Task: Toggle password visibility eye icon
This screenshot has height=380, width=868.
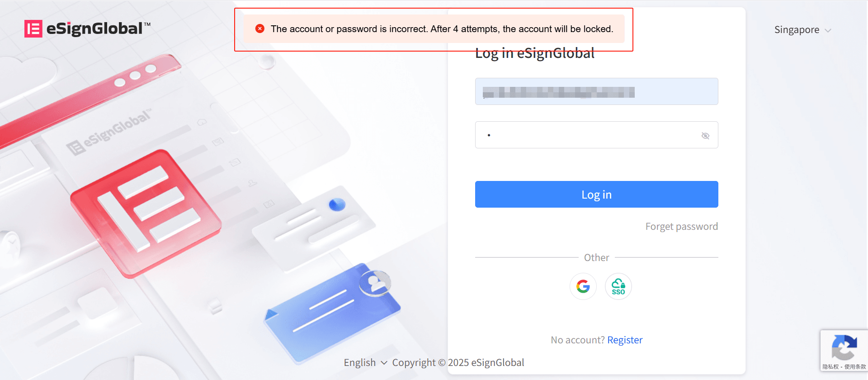Action: [x=705, y=135]
